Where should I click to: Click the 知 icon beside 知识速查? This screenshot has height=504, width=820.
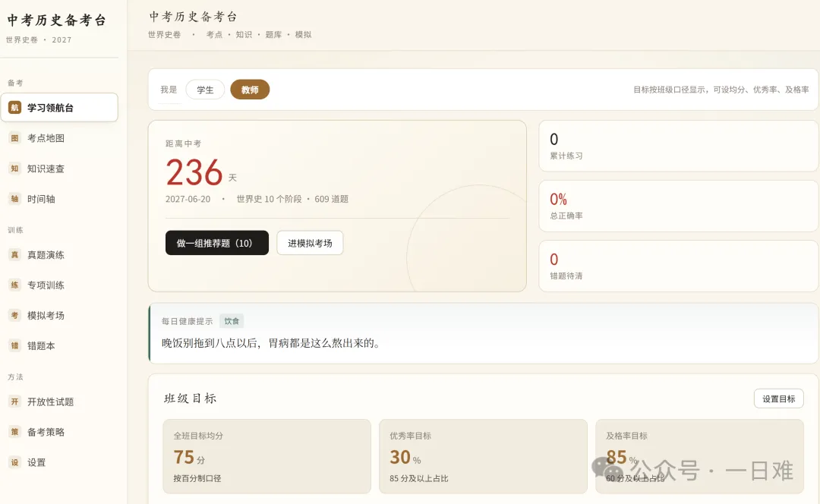click(x=14, y=169)
